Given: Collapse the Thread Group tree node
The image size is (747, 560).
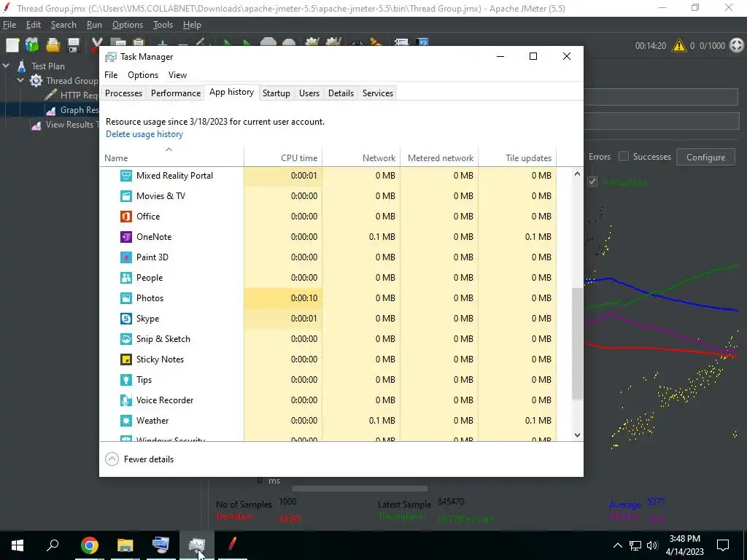Looking at the screenshot, I should coord(20,80).
